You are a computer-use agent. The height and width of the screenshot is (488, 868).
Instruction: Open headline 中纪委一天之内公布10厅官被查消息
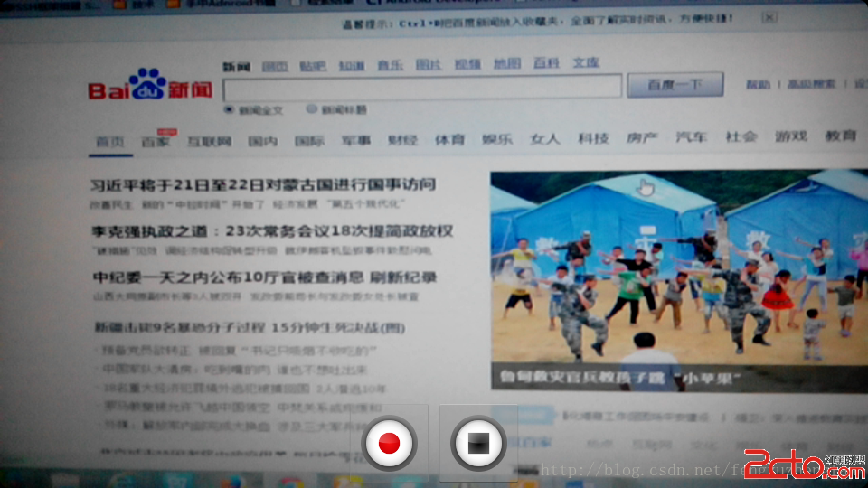pos(265,277)
